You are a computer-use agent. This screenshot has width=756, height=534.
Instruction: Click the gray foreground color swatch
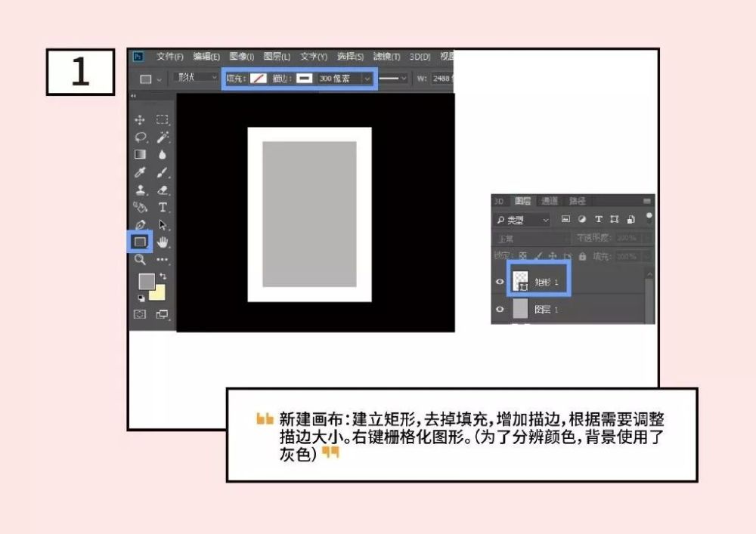point(146,281)
